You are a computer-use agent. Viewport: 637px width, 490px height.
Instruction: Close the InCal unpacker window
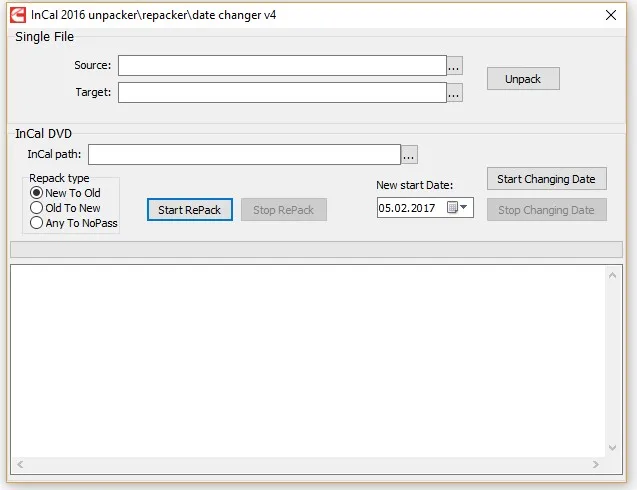tap(611, 15)
